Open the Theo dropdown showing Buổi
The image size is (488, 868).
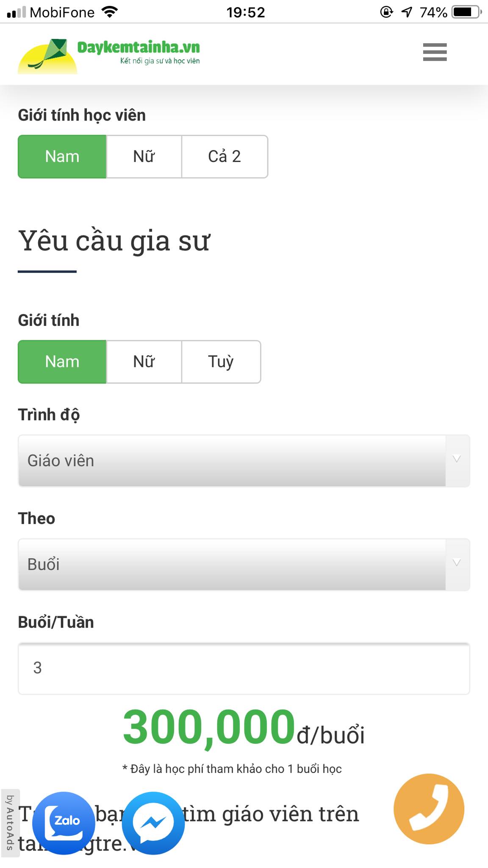coord(232,565)
